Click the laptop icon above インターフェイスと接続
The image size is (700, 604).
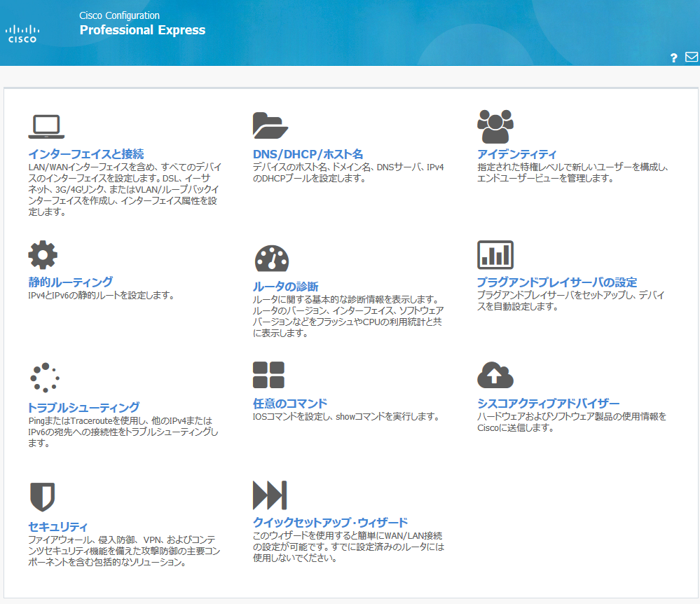pyautogui.click(x=46, y=125)
